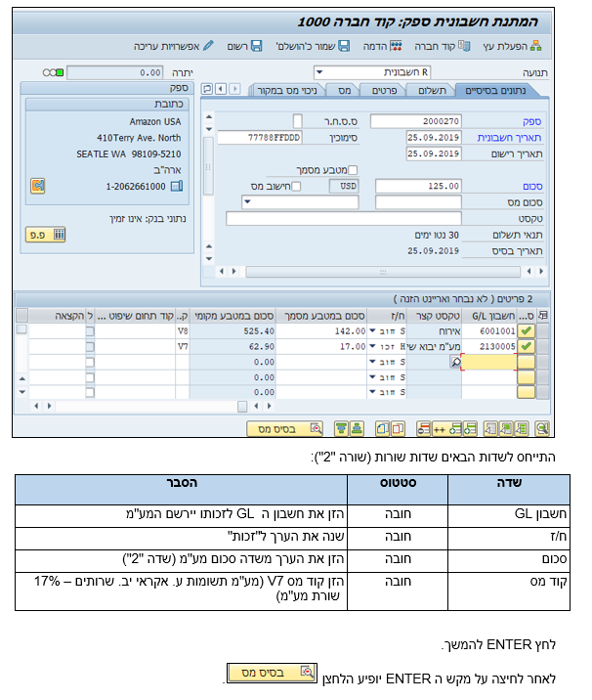Click the simulate (הדמה) toolbar icon
The height and width of the screenshot is (700, 592).
pyautogui.click(x=396, y=46)
